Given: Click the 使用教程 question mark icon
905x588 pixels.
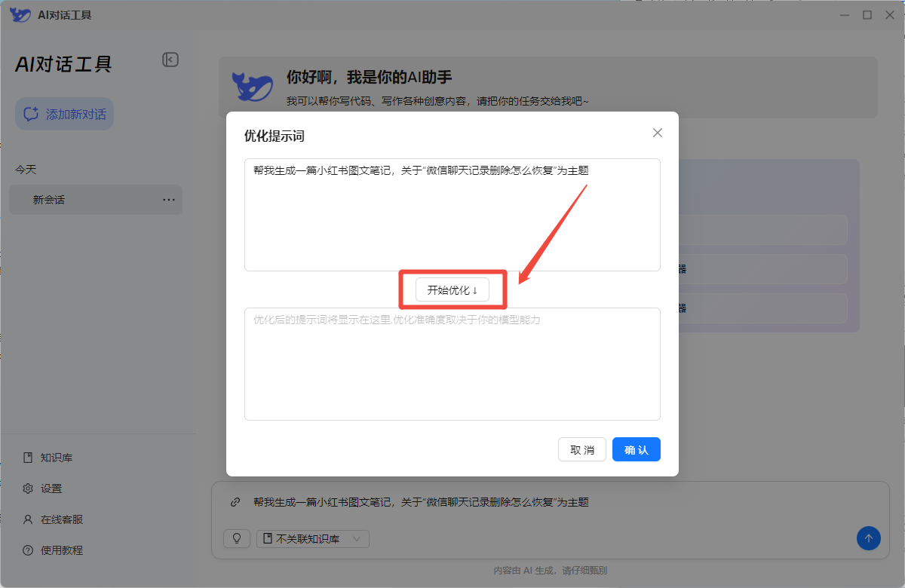Looking at the screenshot, I should [x=28, y=550].
